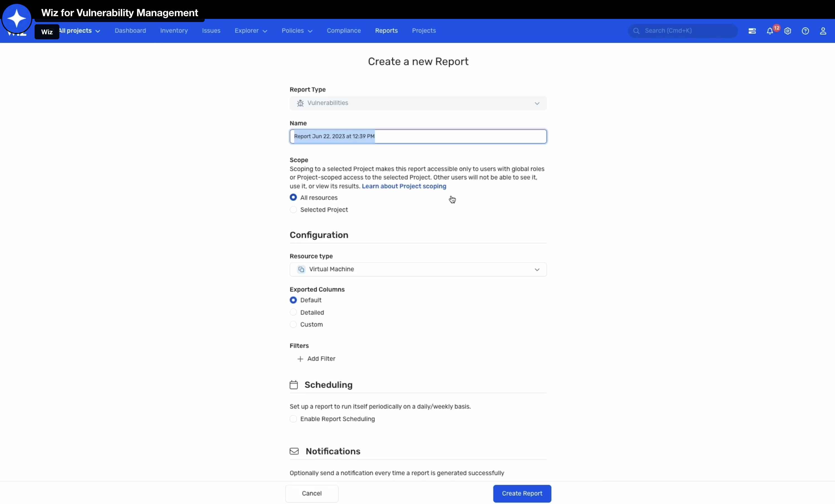Open the Resource type dropdown
835x504 pixels.
point(418,269)
